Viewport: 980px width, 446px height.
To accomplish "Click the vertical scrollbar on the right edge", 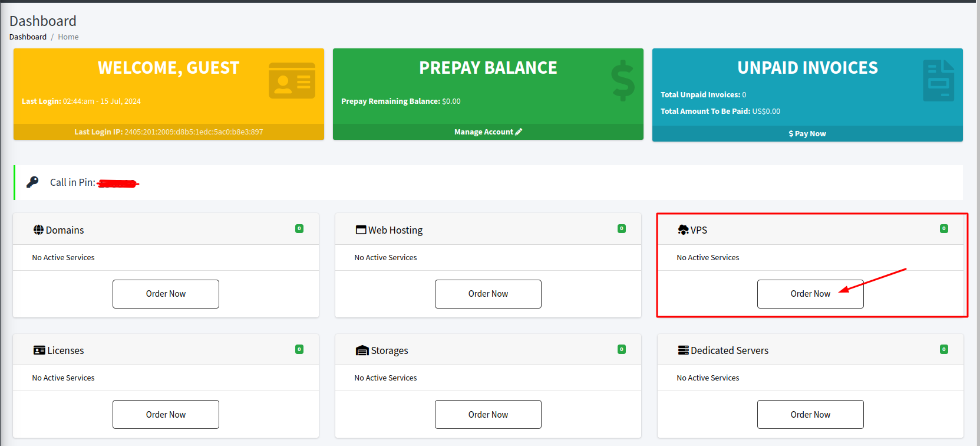I will click(x=978, y=224).
